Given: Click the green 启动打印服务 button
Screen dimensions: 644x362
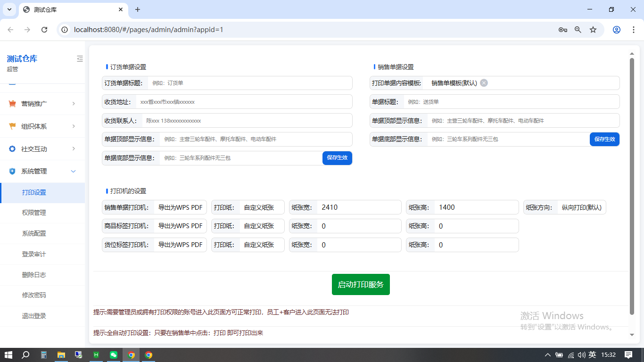Looking at the screenshot, I should (361, 285).
